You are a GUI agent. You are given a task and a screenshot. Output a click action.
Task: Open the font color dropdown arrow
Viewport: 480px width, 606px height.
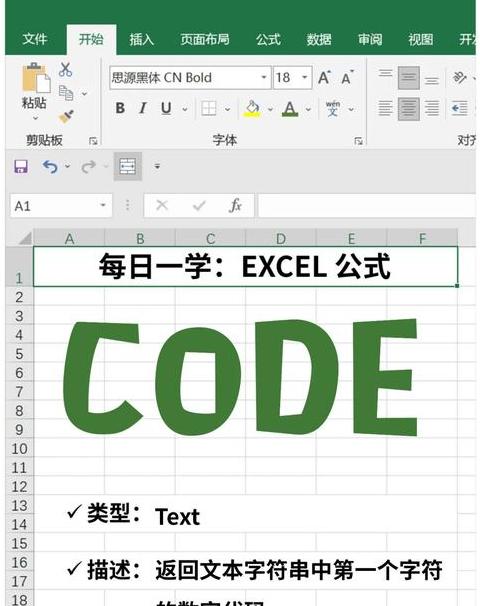(308, 109)
